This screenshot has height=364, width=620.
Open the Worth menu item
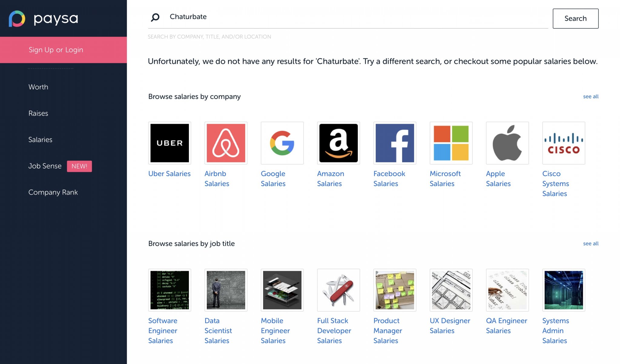click(x=38, y=87)
